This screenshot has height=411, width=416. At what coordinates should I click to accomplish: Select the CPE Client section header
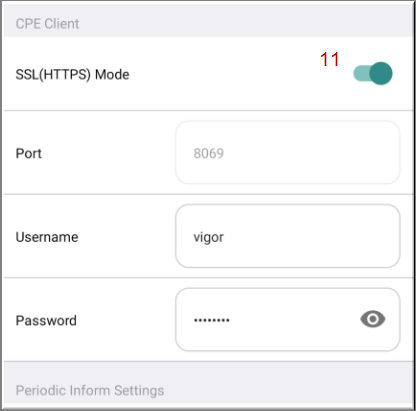(47, 24)
